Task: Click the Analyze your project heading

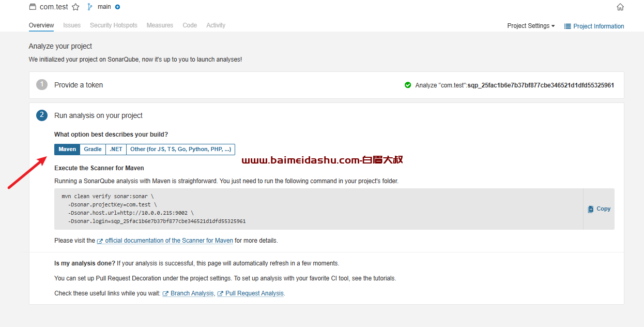Action: 60,46
